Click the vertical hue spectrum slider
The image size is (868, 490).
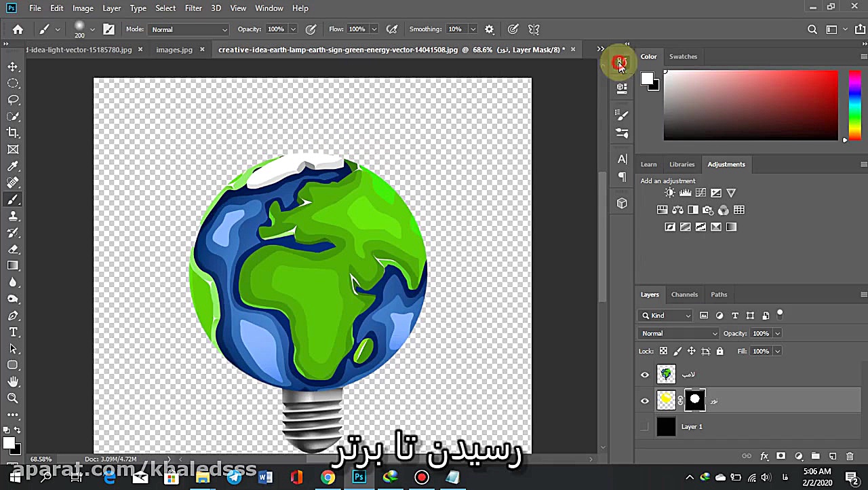(x=854, y=105)
